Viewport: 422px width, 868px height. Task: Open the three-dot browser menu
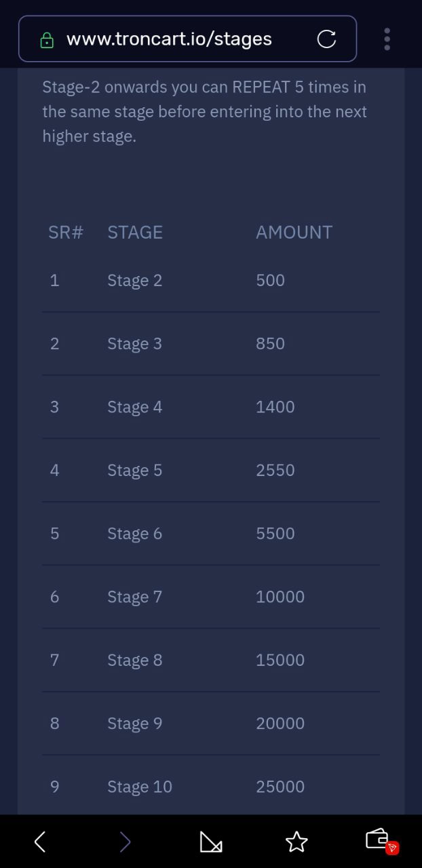pyautogui.click(x=387, y=39)
